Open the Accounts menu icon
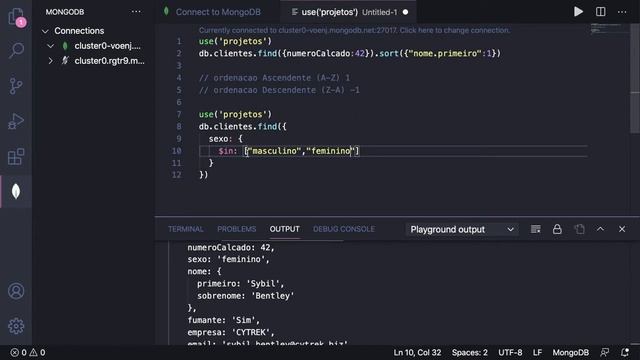This screenshot has width=640, height=360. (x=16, y=291)
